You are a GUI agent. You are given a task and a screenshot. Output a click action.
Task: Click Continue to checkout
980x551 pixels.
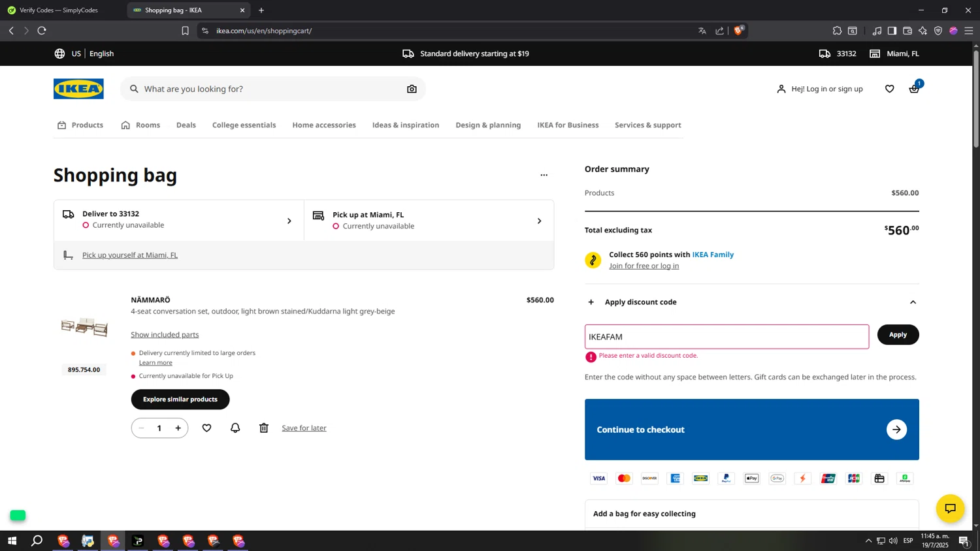[752, 430]
